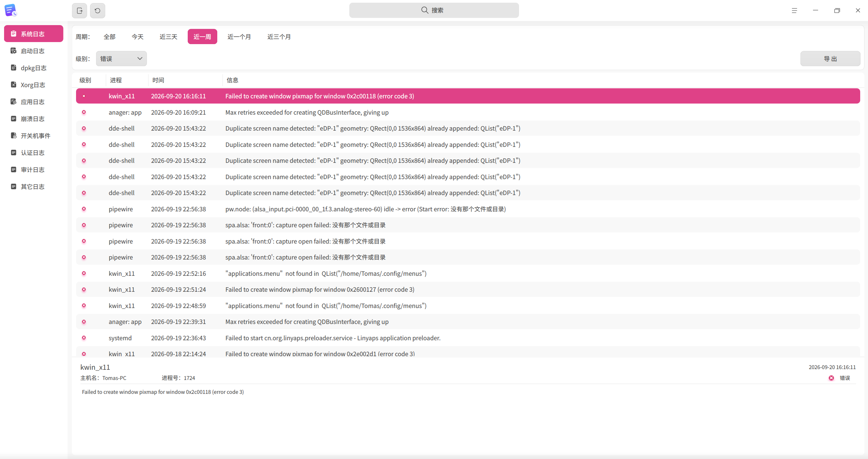Click the 进程号 1724 detail text
This screenshot has height=459, width=868.
coord(178,378)
